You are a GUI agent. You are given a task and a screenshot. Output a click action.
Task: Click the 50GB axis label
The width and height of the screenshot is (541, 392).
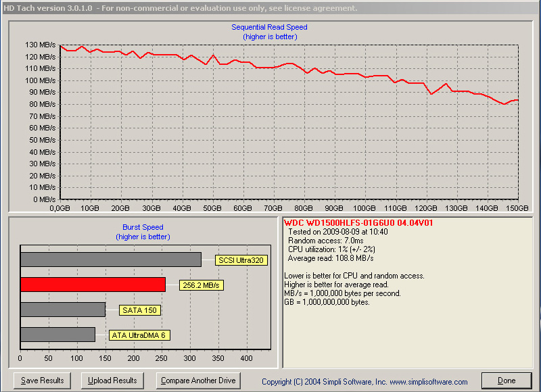[212, 208]
